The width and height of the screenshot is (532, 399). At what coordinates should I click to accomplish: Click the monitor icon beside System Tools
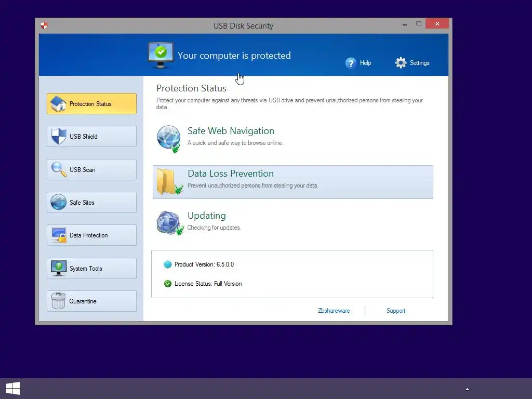tap(59, 268)
